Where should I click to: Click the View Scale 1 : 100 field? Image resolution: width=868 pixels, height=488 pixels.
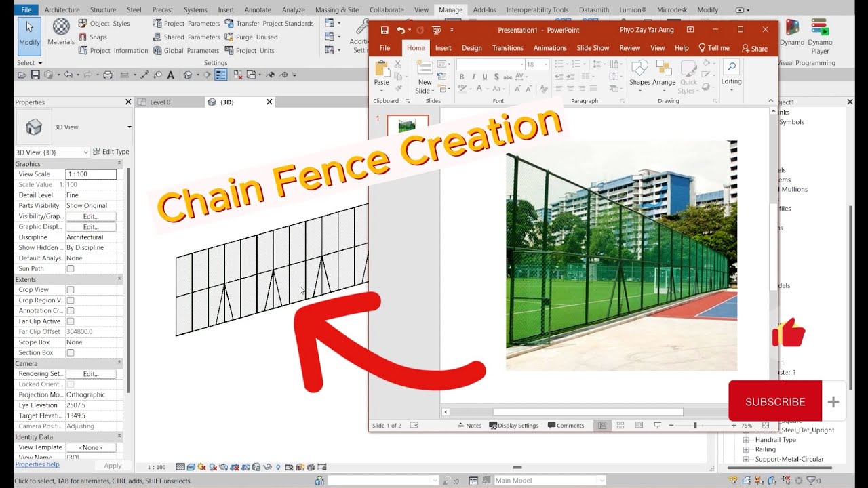91,174
